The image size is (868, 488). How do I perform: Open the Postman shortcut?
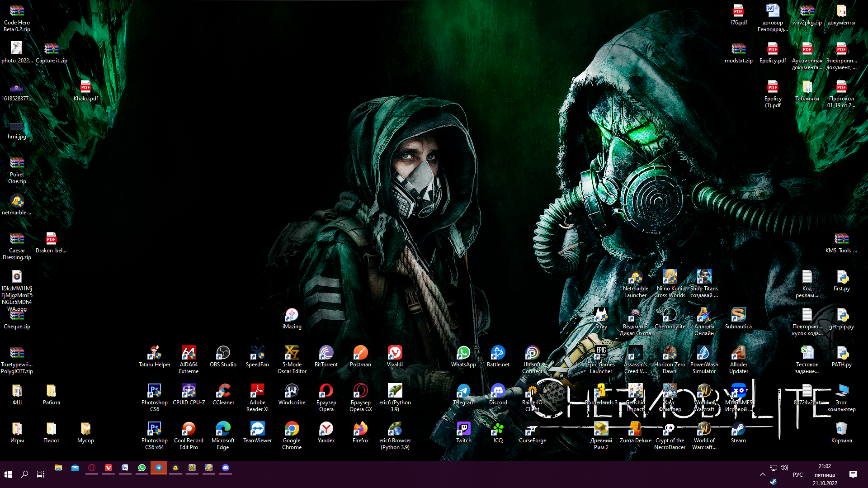tap(360, 356)
